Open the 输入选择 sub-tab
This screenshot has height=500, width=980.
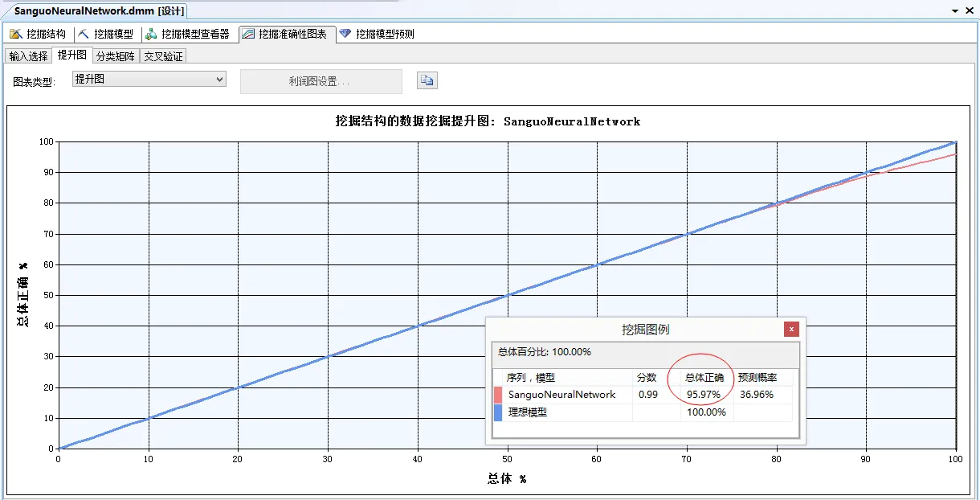click(x=28, y=56)
